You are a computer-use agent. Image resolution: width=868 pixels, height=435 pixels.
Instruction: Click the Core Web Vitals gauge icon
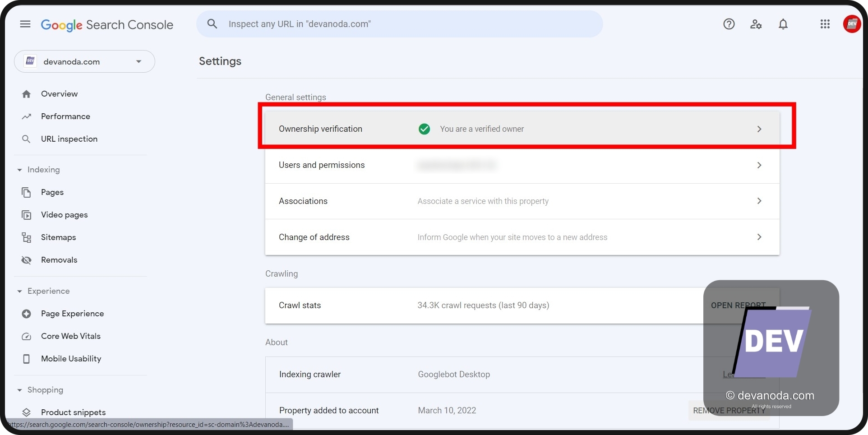[x=27, y=336]
